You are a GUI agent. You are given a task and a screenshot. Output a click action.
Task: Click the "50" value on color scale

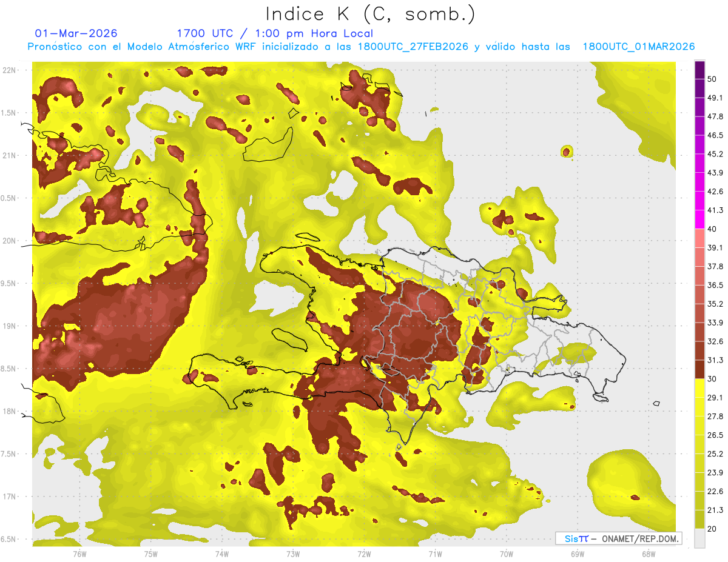click(x=713, y=79)
